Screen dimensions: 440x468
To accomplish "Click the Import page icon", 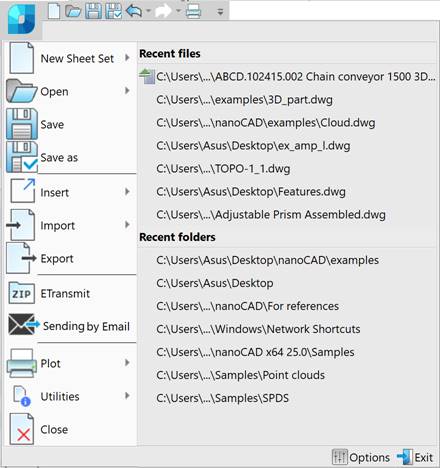I will 21,225.
